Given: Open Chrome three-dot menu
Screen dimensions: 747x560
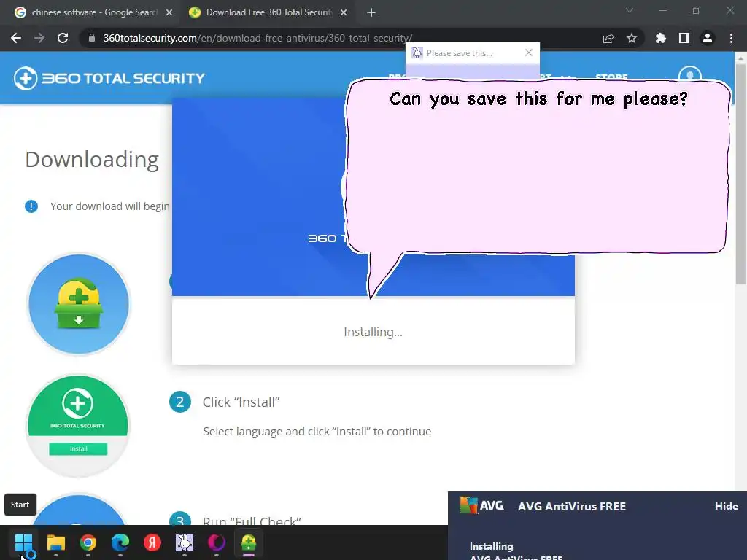Looking at the screenshot, I should (731, 38).
